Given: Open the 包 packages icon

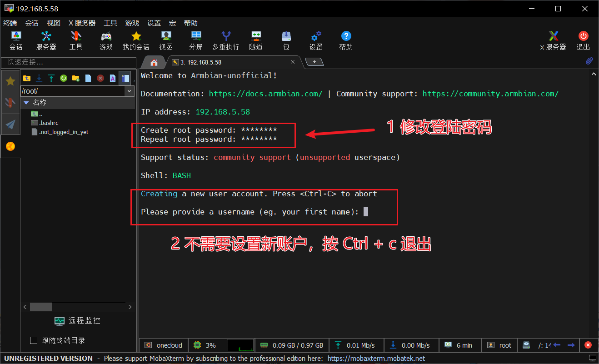Looking at the screenshot, I should click(x=286, y=40).
